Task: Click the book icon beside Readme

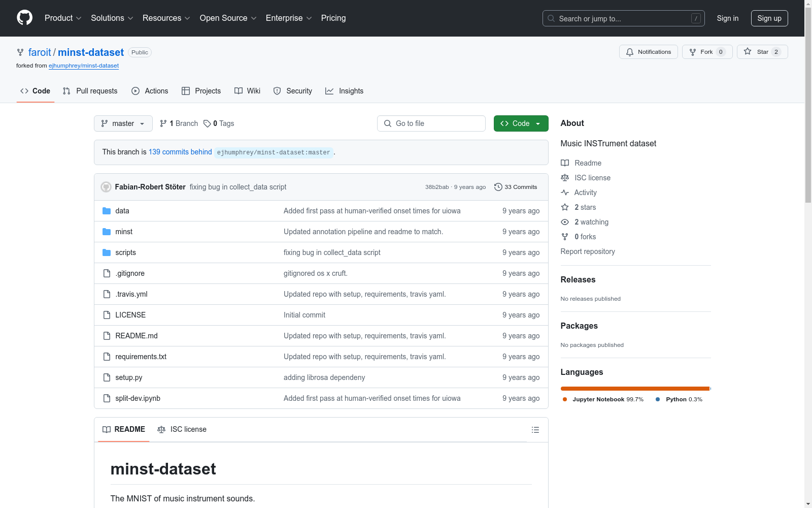Action: (565, 163)
